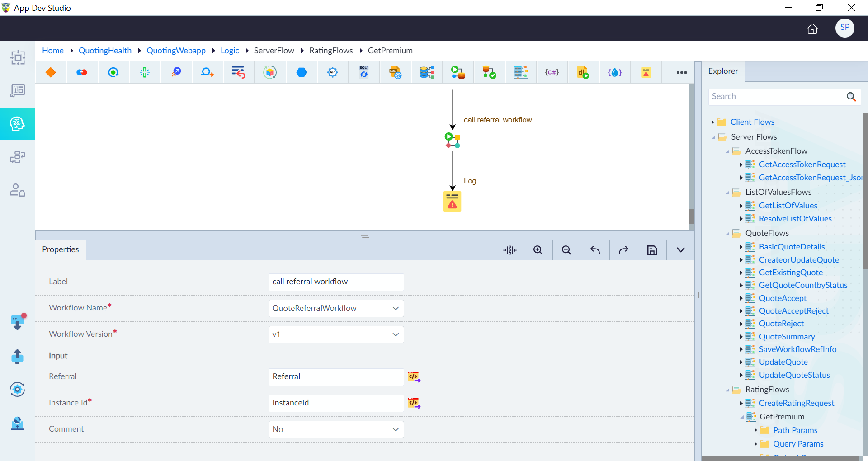
Task: Click the Referral input field
Action: (x=336, y=377)
